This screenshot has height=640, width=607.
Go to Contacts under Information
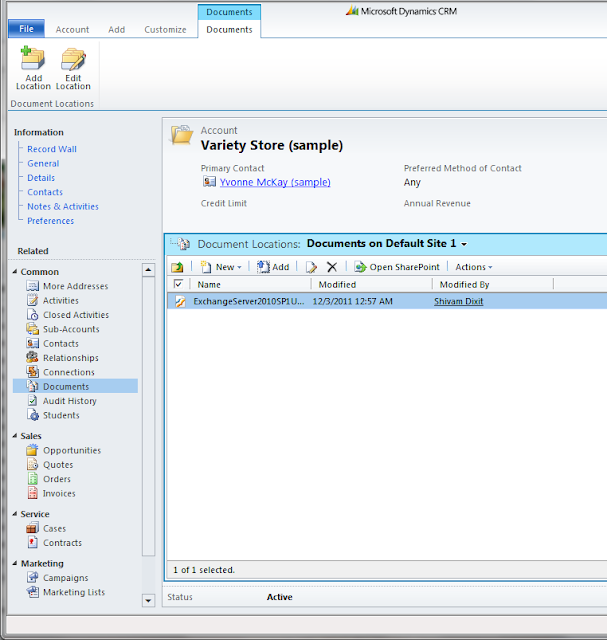coord(45,192)
